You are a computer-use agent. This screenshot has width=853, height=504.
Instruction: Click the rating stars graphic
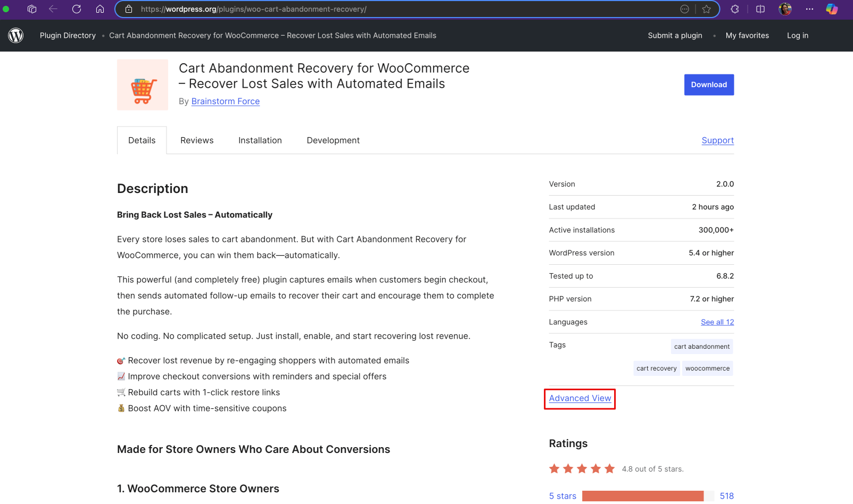582,469
